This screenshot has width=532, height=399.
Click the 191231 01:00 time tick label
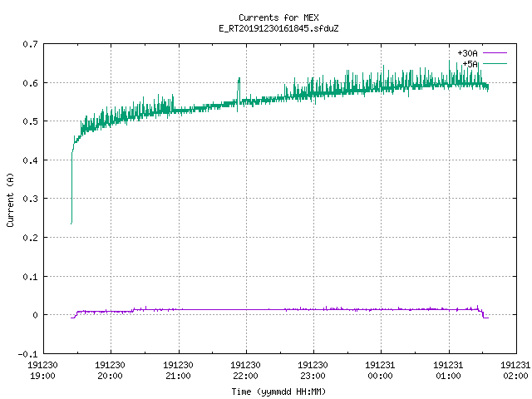448,371
